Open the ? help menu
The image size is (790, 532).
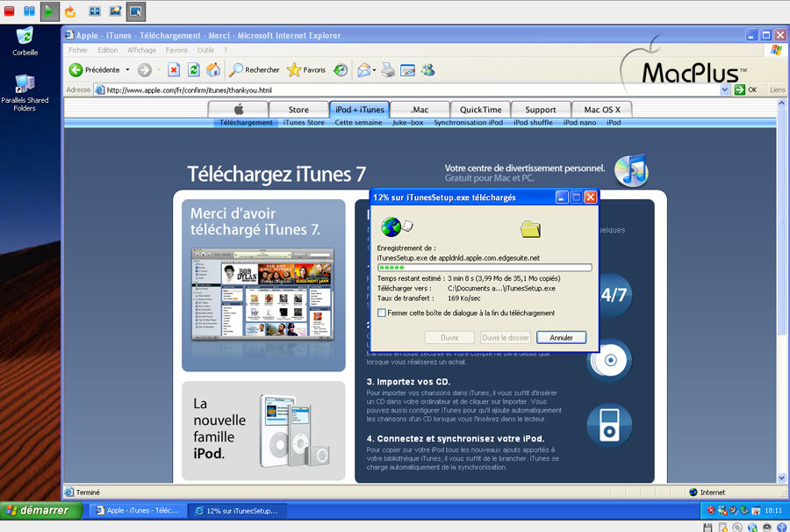pos(226,50)
